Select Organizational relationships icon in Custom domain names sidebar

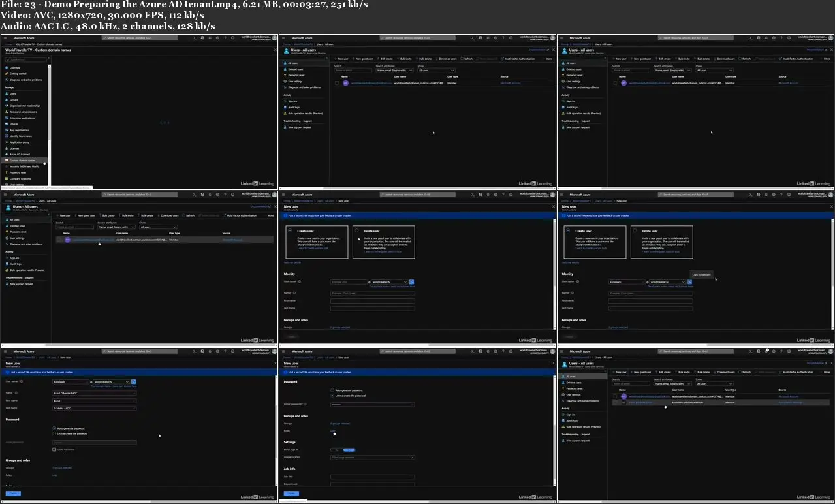coord(7,106)
